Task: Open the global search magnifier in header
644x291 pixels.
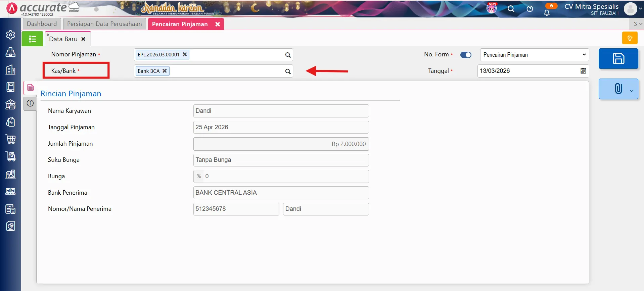Action: [511, 9]
